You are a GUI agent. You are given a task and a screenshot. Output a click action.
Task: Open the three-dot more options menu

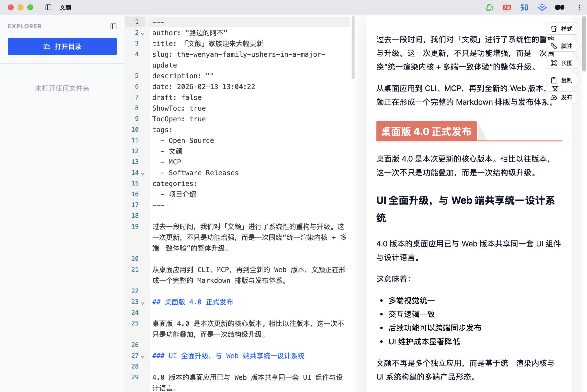579,8
